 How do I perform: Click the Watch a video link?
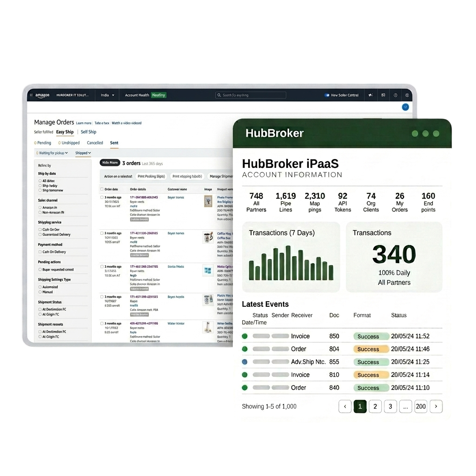click(126, 123)
